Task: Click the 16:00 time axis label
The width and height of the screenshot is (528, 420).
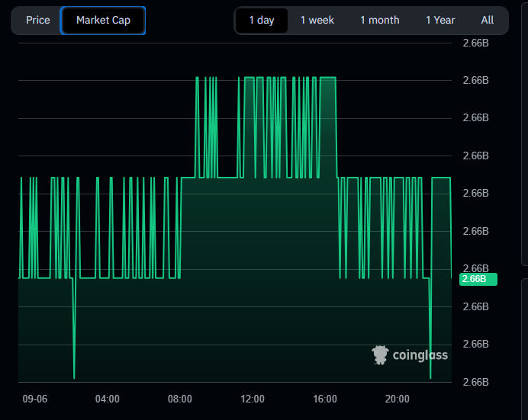Action: (x=325, y=399)
